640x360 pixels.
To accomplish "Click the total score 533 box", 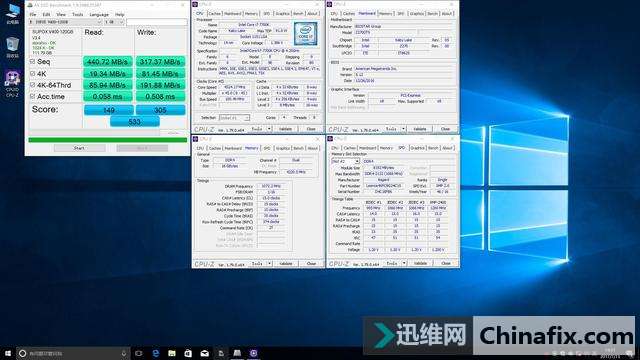I will coord(135,122).
